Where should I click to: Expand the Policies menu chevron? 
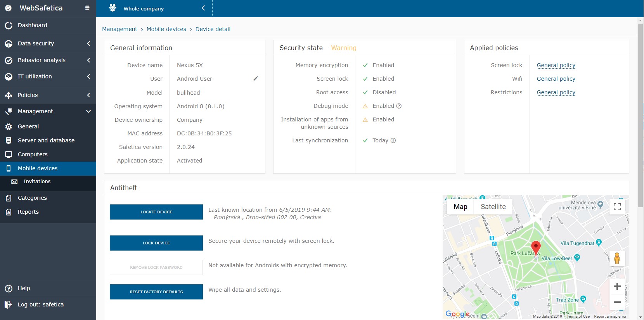(x=88, y=95)
